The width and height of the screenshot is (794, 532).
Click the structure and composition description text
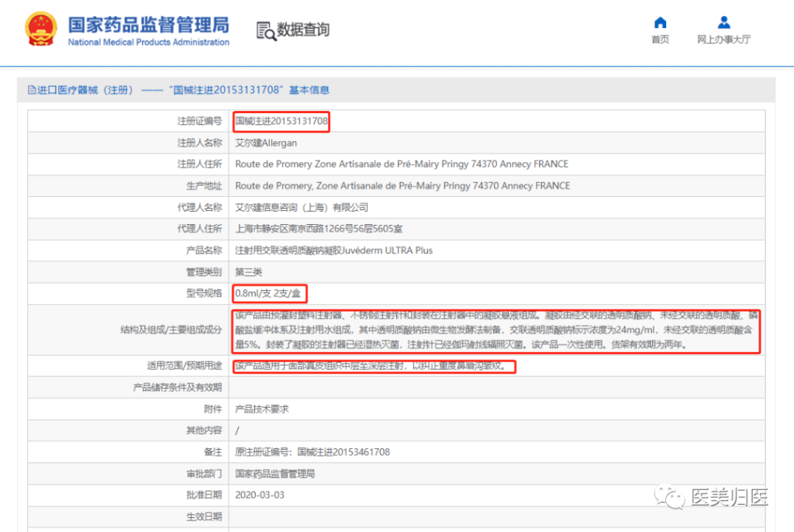496,330
